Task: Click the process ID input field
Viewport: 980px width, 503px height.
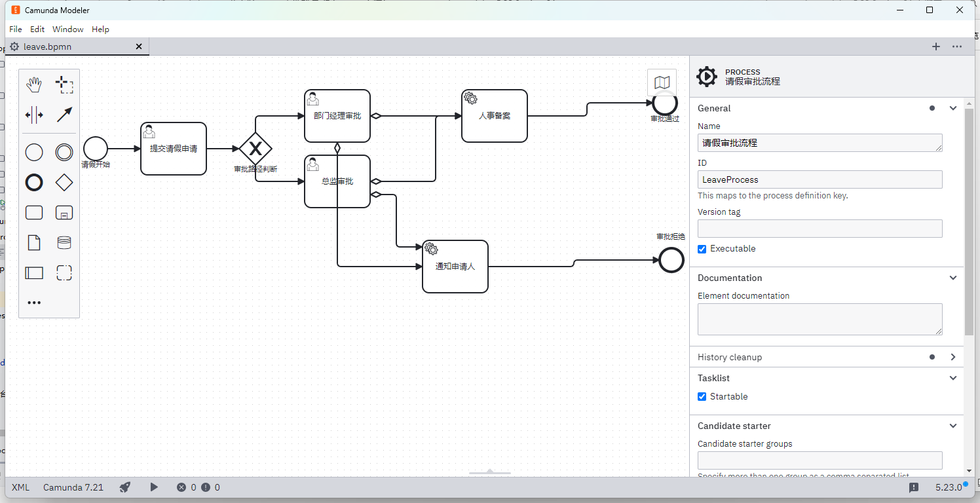Action: click(x=820, y=179)
